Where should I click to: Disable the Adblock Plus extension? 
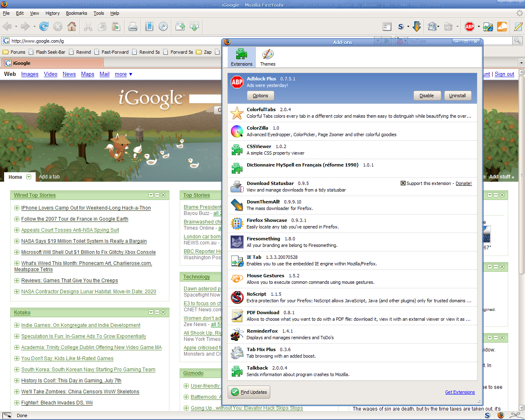point(427,96)
